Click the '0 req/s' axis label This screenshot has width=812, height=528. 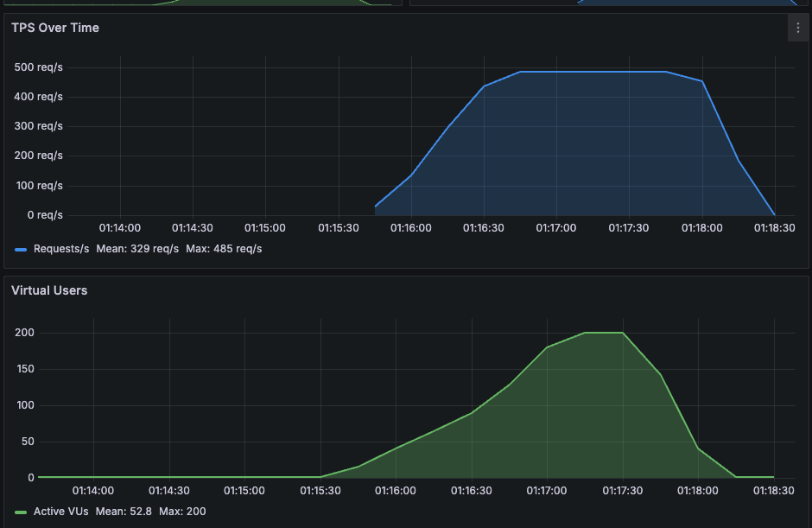point(45,215)
